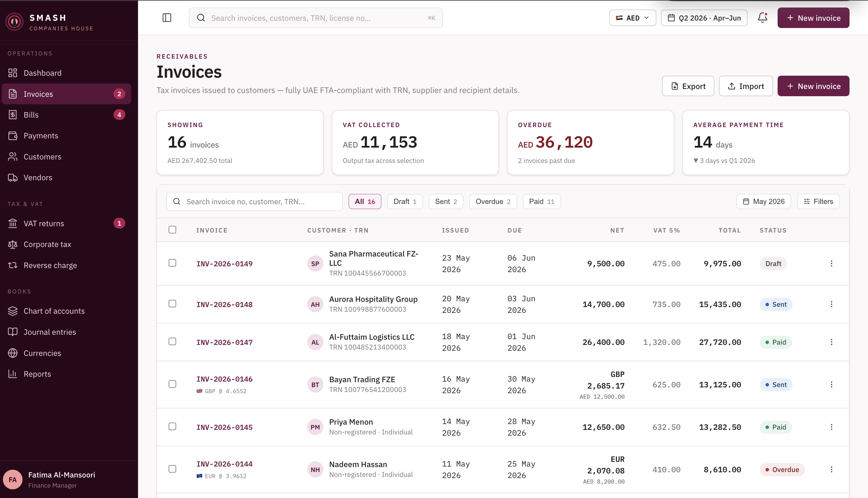The image size is (868, 498).
Task: Open row actions for INV-2026-0146
Action: [x=831, y=384]
